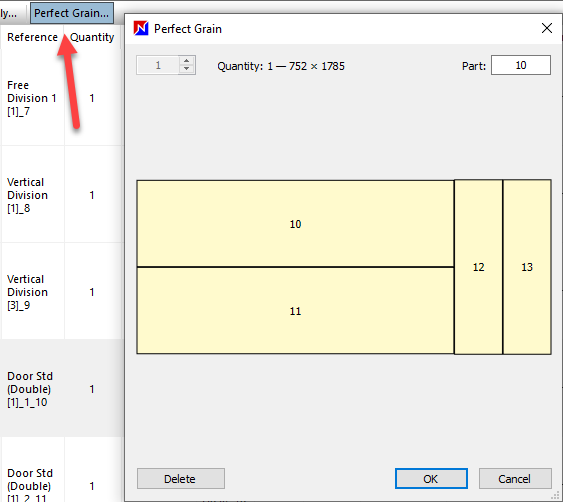Decrease the quantity spinner value
The width and height of the screenshot is (563, 502).
(186, 69)
